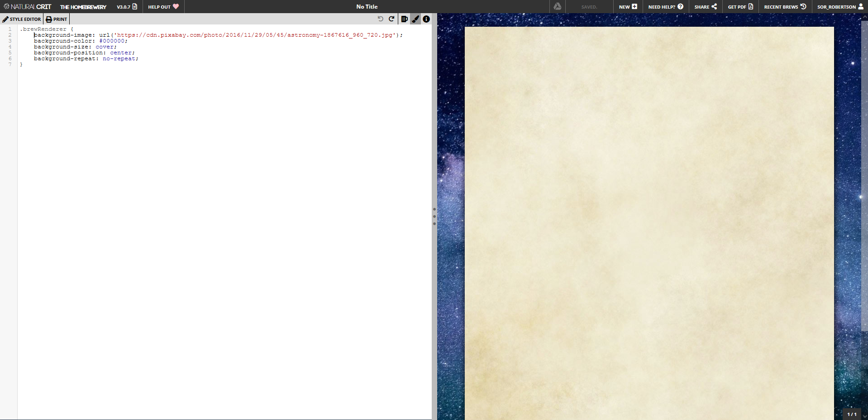
Task: Open the Print tab
Action: 56,19
